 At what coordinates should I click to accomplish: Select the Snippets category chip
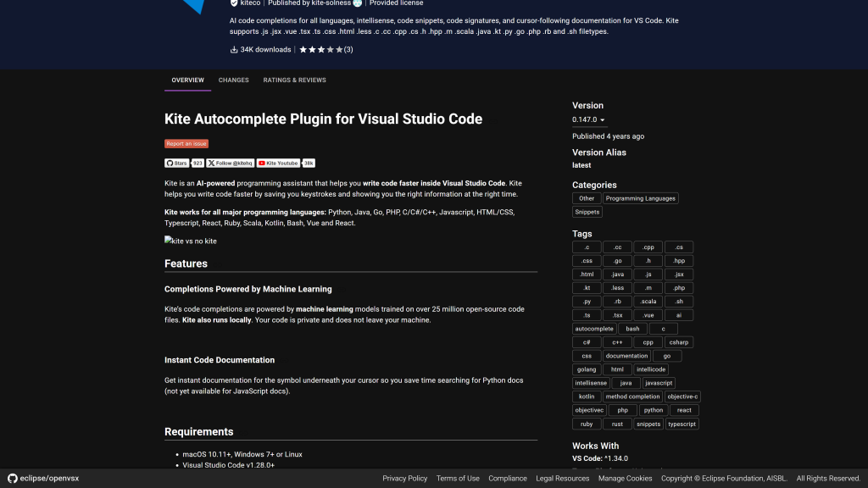[x=587, y=212]
